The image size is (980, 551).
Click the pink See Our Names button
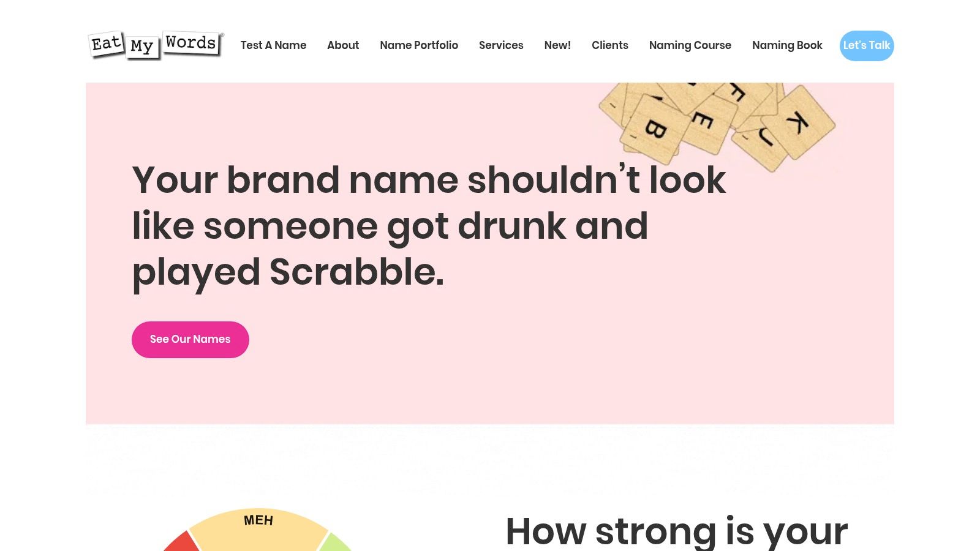tap(190, 340)
